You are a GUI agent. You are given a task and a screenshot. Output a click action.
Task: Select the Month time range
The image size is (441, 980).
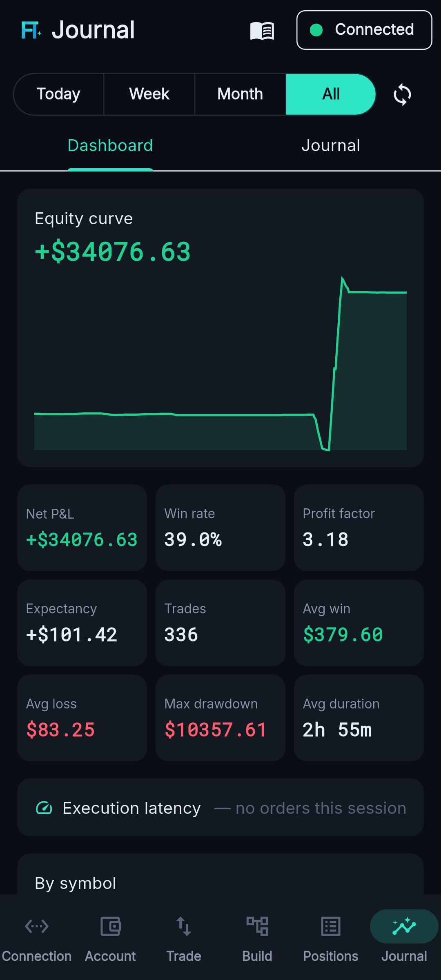point(240,94)
